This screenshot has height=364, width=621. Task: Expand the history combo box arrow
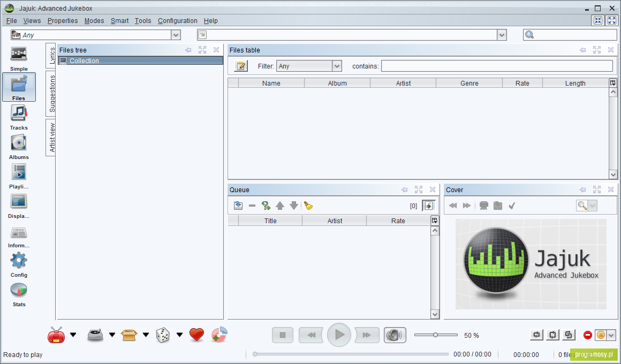pyautogui.click(x=502, y=35)
